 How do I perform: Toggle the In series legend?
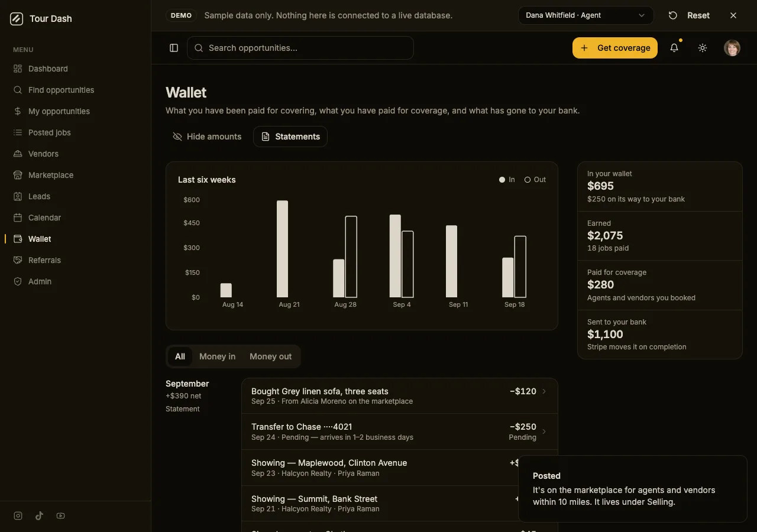[x=507, y=180]
